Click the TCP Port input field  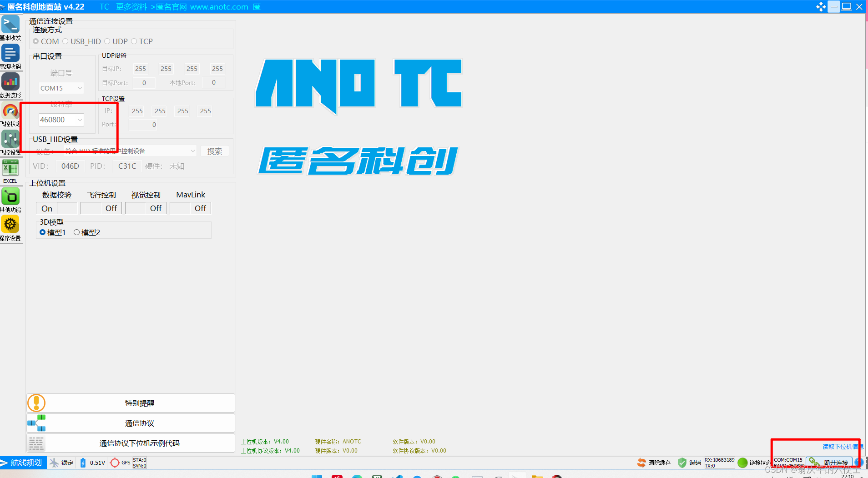[143, 125]
